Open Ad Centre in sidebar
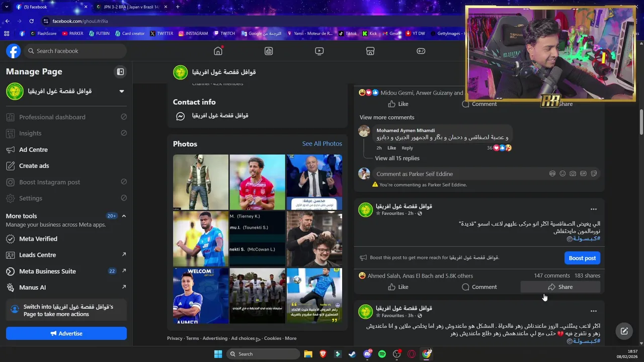Viewport: 644px width, 362px height. tap(66, 149)
